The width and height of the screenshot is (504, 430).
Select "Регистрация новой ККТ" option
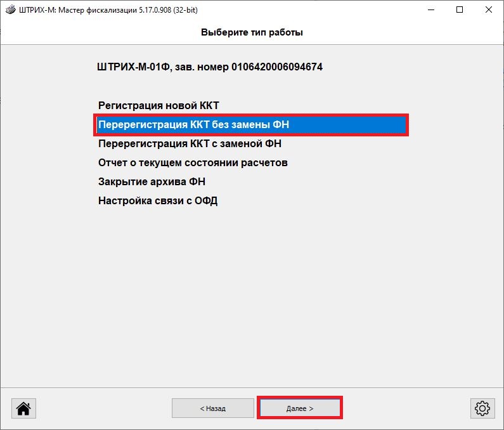(x=158, y=105)
